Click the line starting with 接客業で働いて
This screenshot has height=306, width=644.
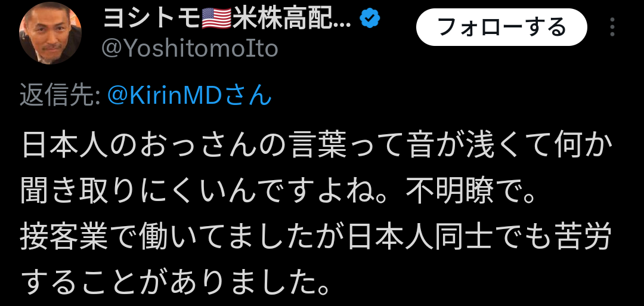315,237
